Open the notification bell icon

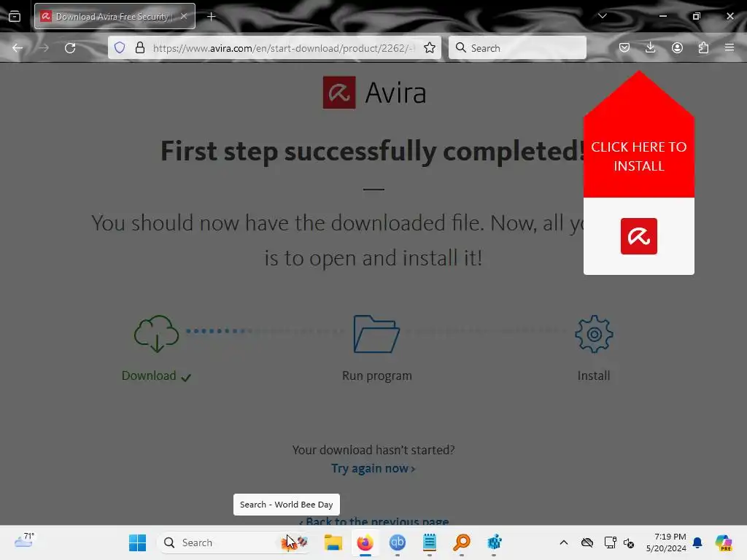click(697, 542)
